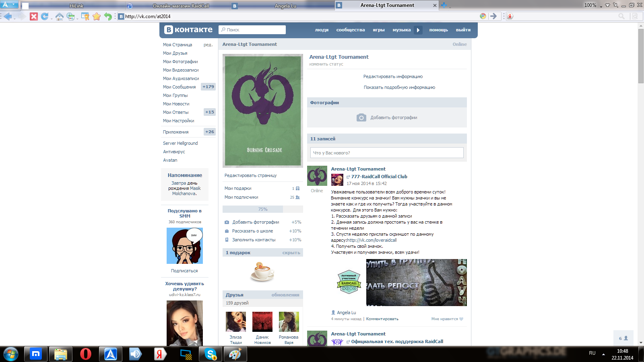644x362 pixels.
Task: Open Skype from the taskbar
Action: coord(211,354)
